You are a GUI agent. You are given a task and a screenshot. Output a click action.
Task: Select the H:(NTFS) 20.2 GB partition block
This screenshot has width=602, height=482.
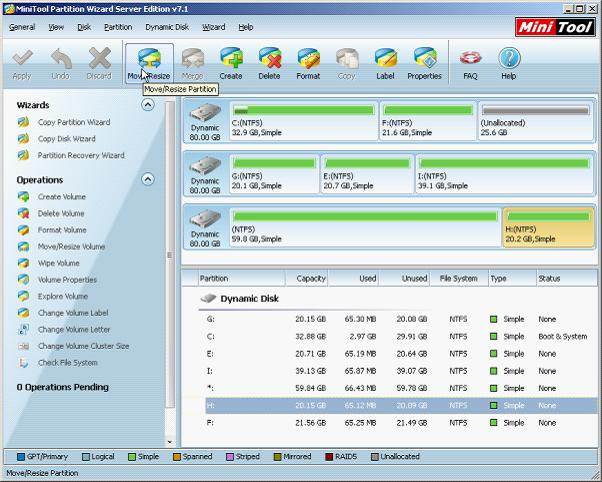548,227
